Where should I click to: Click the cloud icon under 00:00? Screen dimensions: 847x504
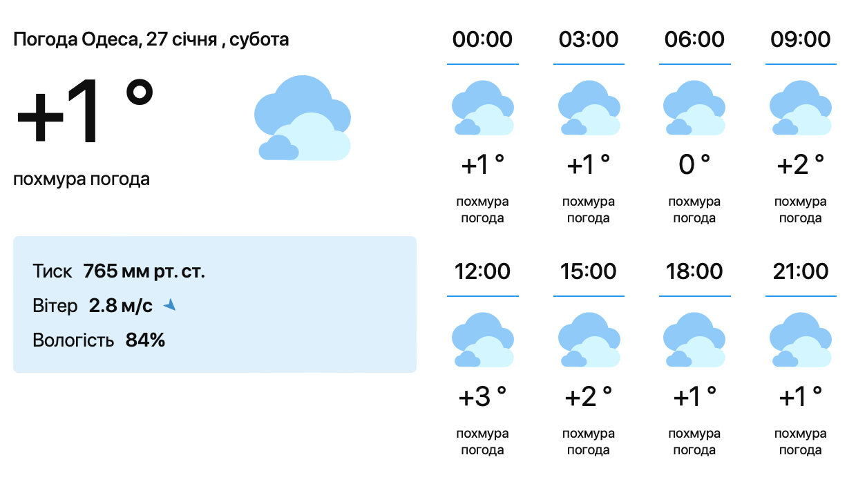click(x=482, y=108)
